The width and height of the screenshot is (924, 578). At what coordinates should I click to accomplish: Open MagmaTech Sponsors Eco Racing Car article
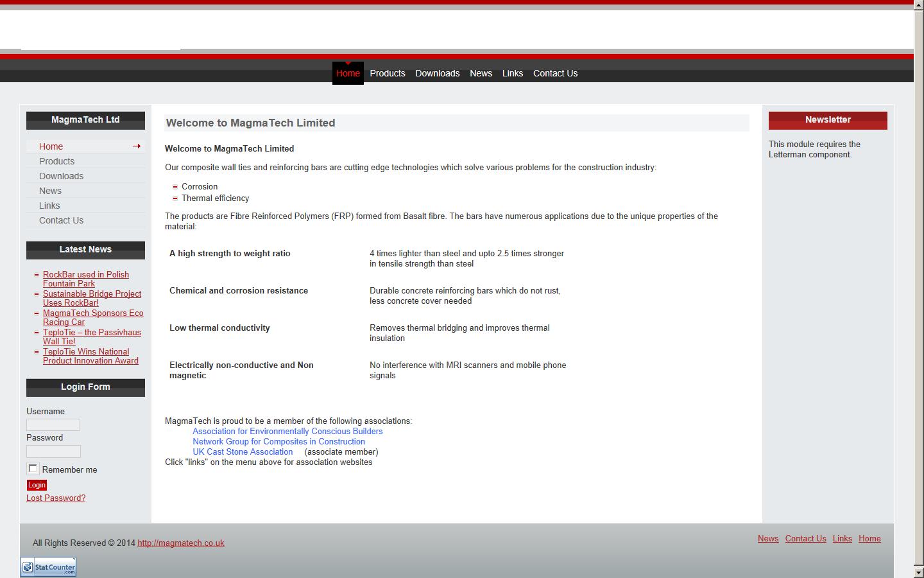tap(93, 317)
